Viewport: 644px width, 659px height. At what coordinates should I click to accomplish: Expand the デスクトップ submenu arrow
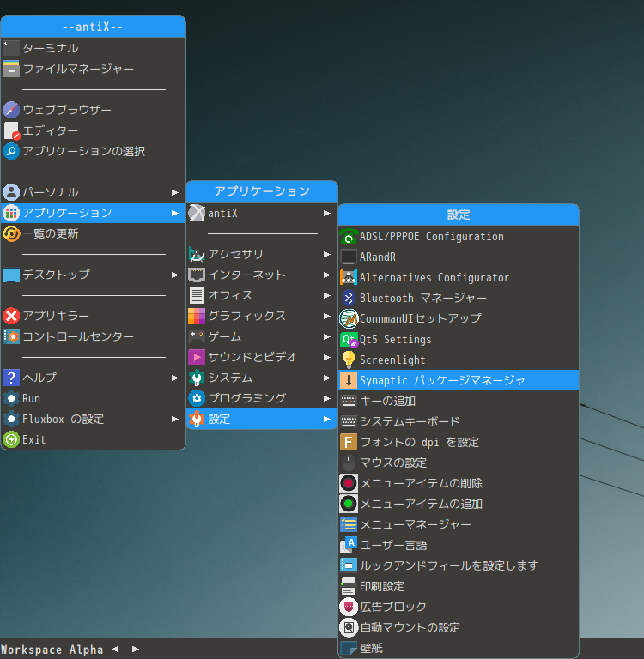175,275
